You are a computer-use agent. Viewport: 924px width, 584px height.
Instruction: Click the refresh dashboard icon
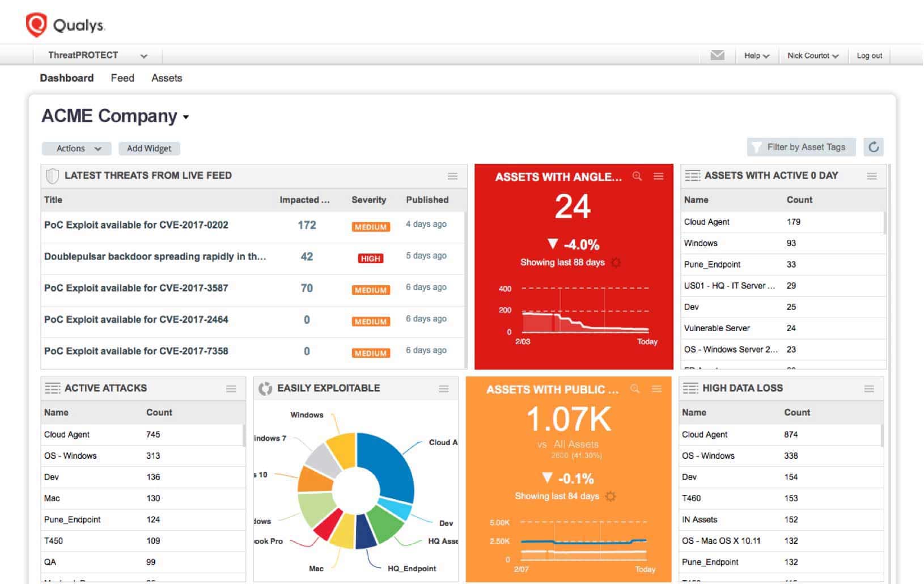[874, 147]
